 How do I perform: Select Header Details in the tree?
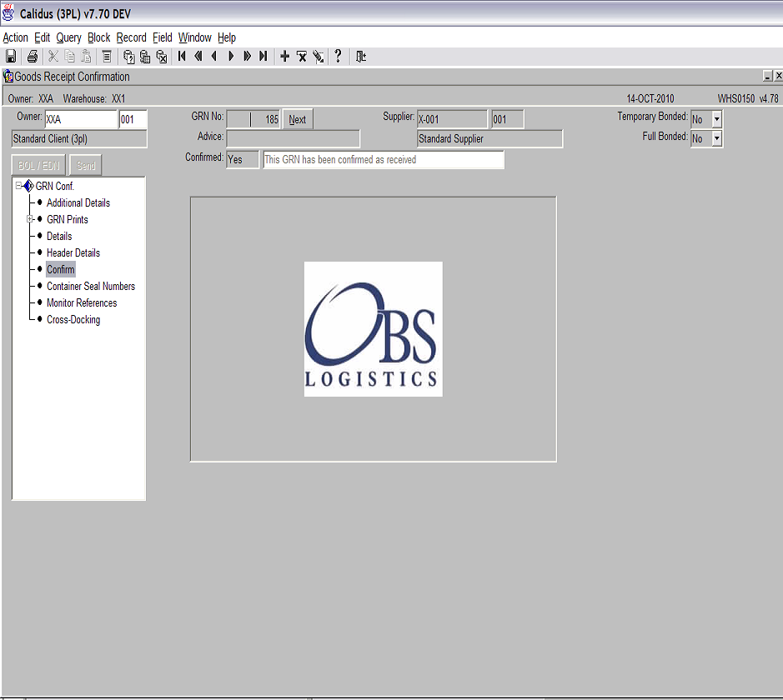click(x=73, y=253)
